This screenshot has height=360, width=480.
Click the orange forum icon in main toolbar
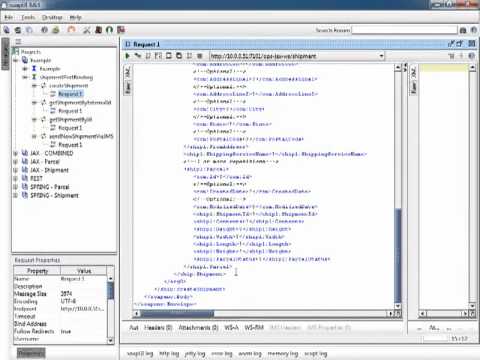71,30
